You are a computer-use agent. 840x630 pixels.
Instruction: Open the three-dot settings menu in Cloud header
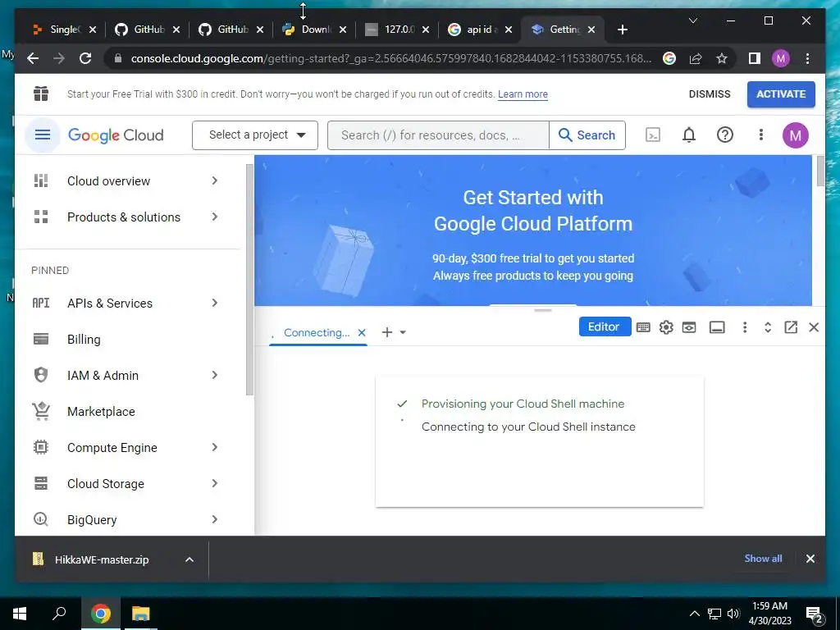pos(760,135)
